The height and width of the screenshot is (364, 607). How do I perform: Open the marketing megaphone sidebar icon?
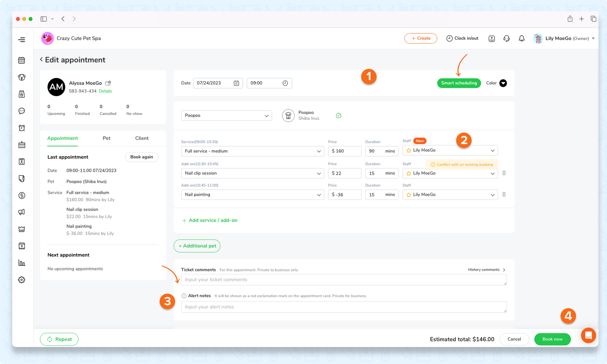coord(22,212)
